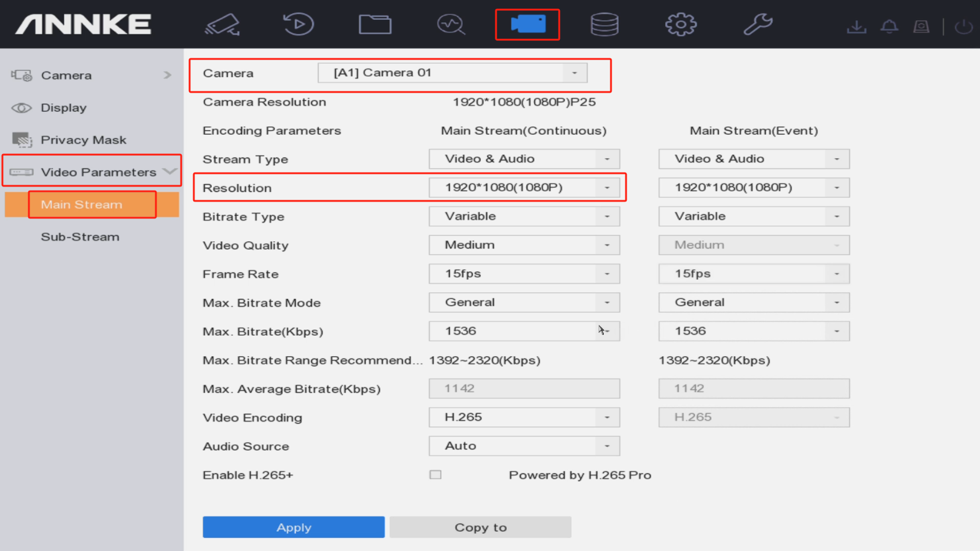Click the Copy to button
The image size is (980, 551).
(x=480, y=527)
